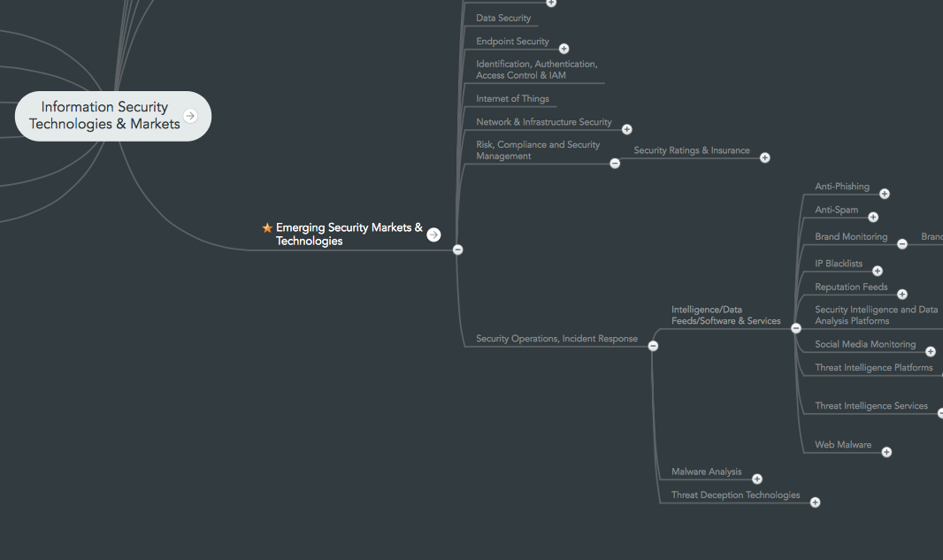943x560 pixels.
Task: Click the arrow icon on the root node
Action: pos(190,115)
